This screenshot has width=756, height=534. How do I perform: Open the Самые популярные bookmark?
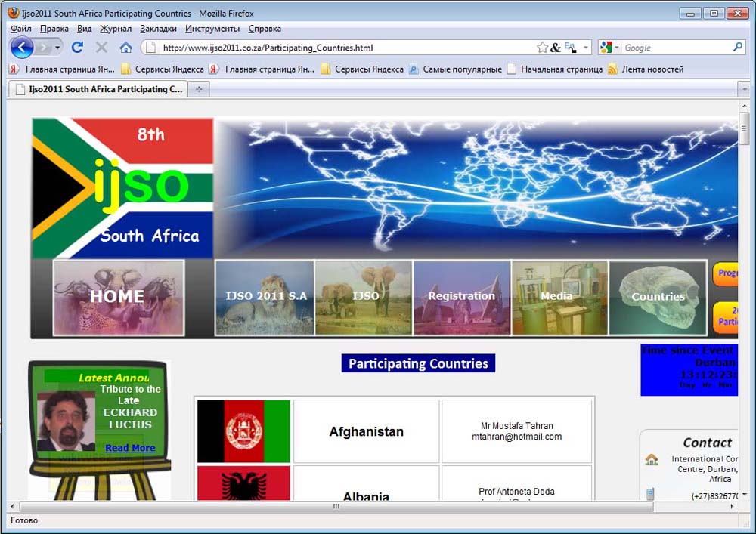[456, 69]
